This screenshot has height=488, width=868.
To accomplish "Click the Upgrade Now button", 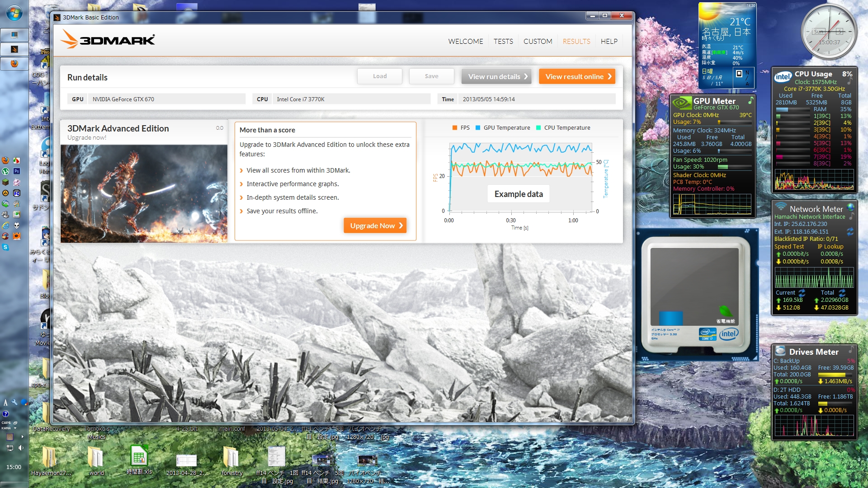I will (x=375, y=225).
